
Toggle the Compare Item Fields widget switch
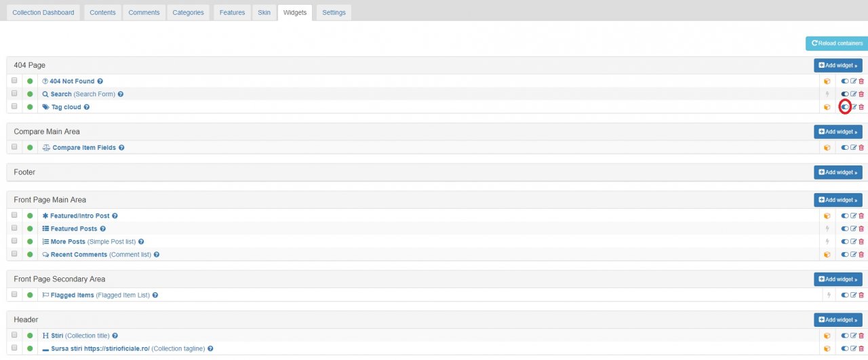845,148
